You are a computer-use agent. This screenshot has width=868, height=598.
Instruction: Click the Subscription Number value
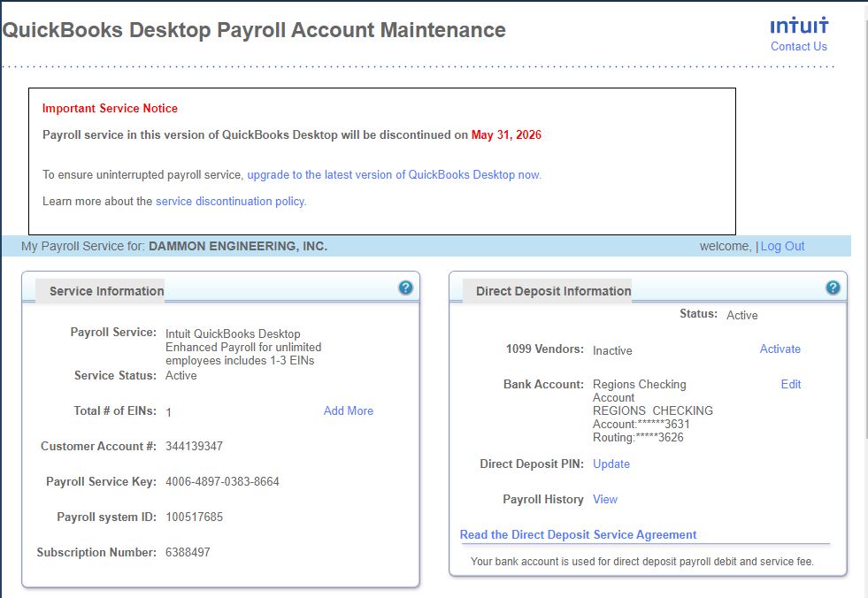(188, 553)
